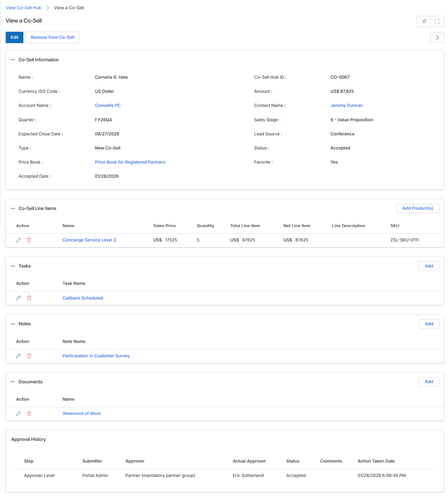
Task: Select the Co-Sell Hub ID value CO-0067
Action: tap(340, 77)
